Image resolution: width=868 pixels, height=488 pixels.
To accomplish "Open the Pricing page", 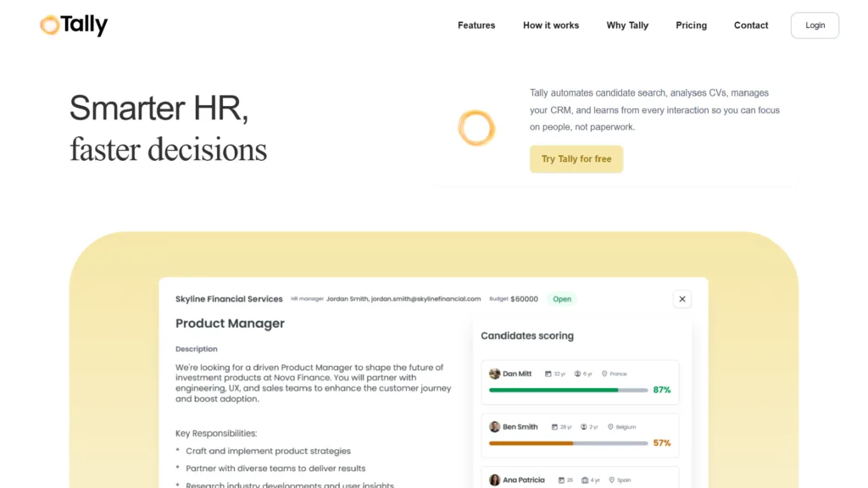I will [x=691, y=25].
